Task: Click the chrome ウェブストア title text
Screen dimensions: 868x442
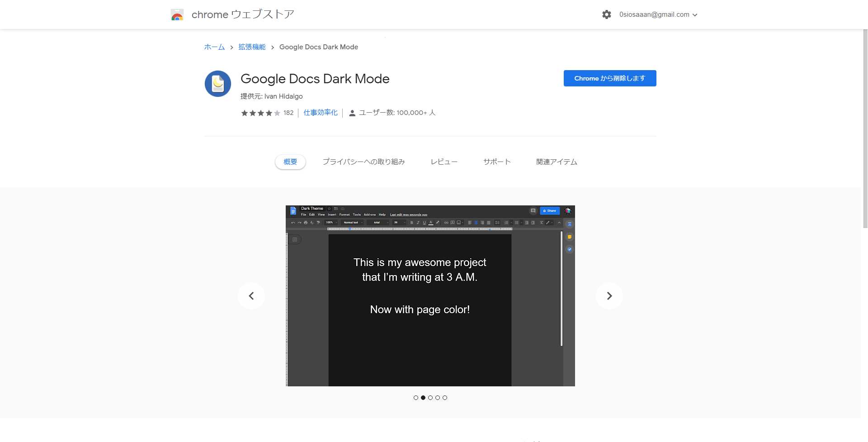Action: pos(243,14)
